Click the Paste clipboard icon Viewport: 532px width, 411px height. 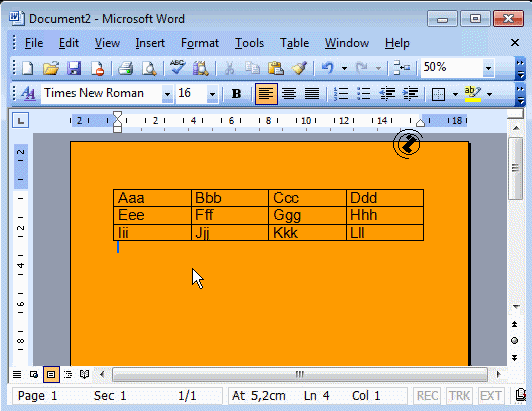276,68
